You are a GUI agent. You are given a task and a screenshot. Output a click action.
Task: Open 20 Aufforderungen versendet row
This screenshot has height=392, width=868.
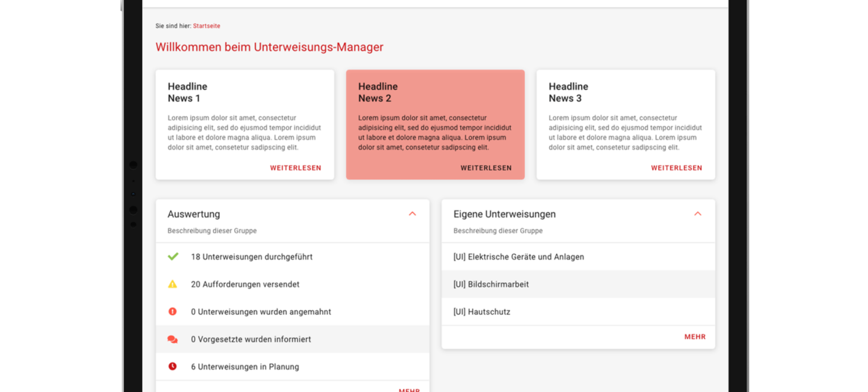293,284
